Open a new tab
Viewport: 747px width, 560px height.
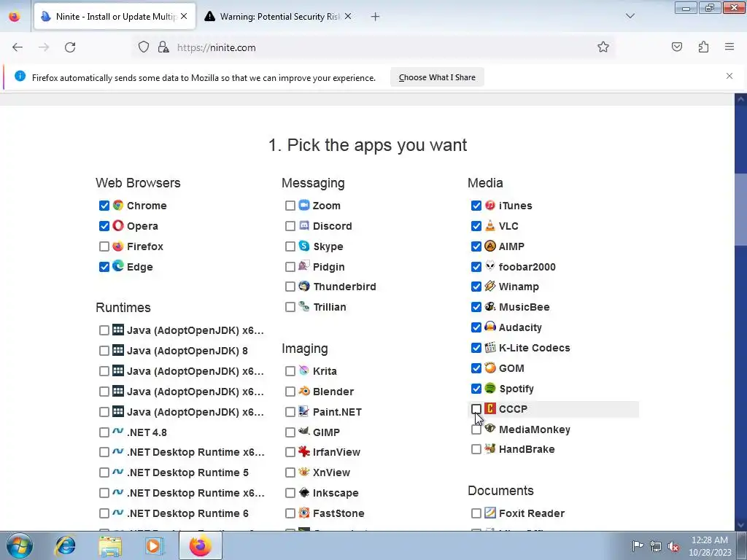coord(376,17)
